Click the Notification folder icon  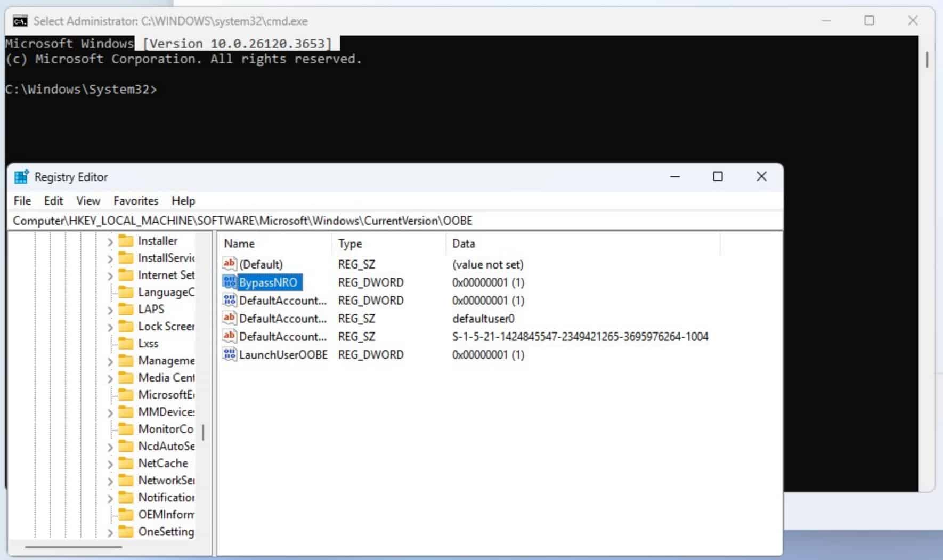pyautogui.click(x=126, y=497)
